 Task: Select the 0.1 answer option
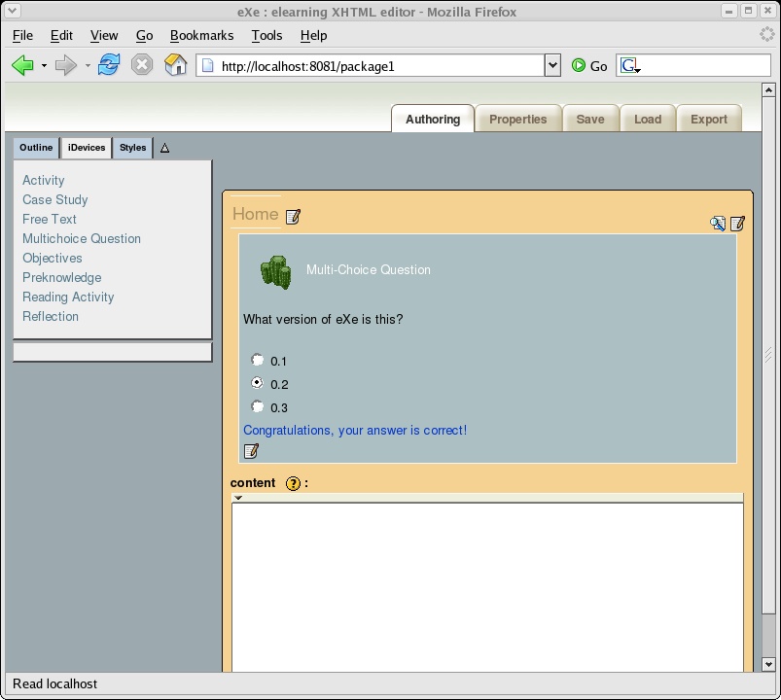tap(257, 360)
